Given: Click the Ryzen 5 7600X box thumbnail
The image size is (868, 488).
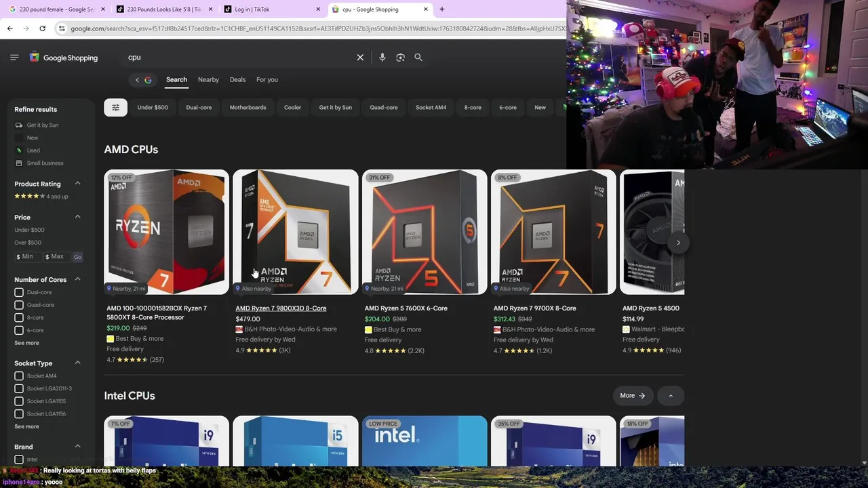Looking at the screenshot, I should click(x=425, y=232).
